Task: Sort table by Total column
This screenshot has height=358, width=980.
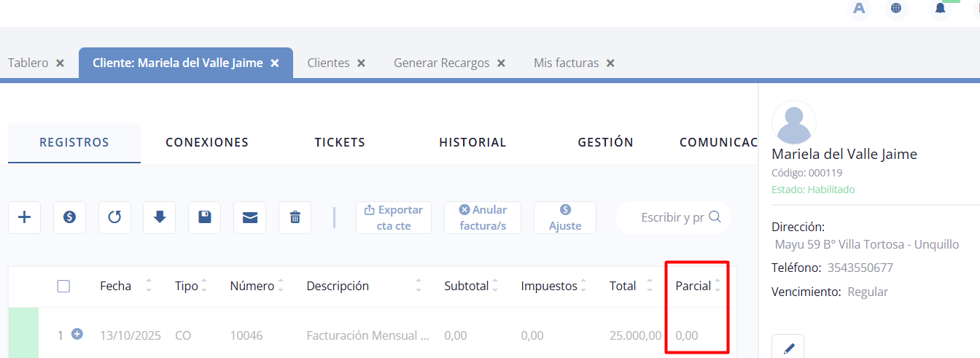Action: (x=649, y=286)
